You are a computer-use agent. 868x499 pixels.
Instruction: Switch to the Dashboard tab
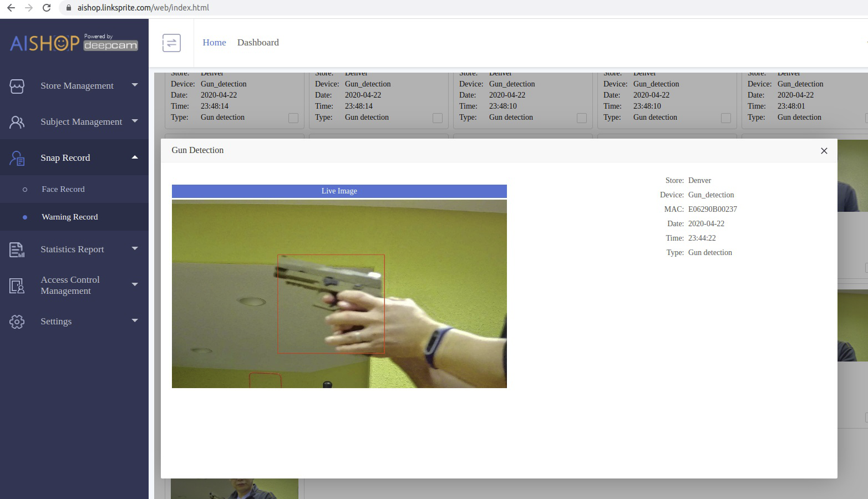pyautogui.click(x=257, y=42)
